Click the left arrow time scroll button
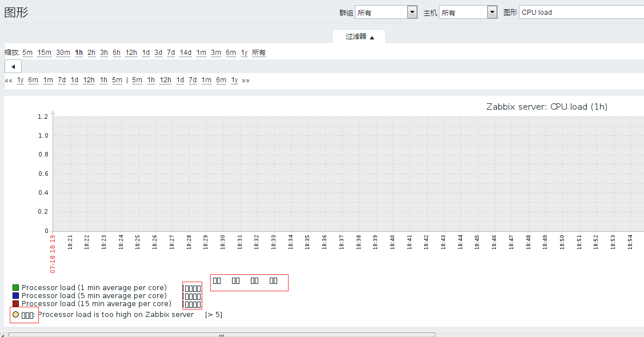644x337 pixels. click(13, 67)
